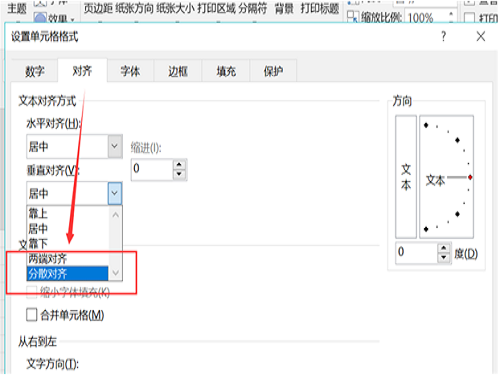
Task: Switch to the 字体 tab
Action: pos(130,71)
